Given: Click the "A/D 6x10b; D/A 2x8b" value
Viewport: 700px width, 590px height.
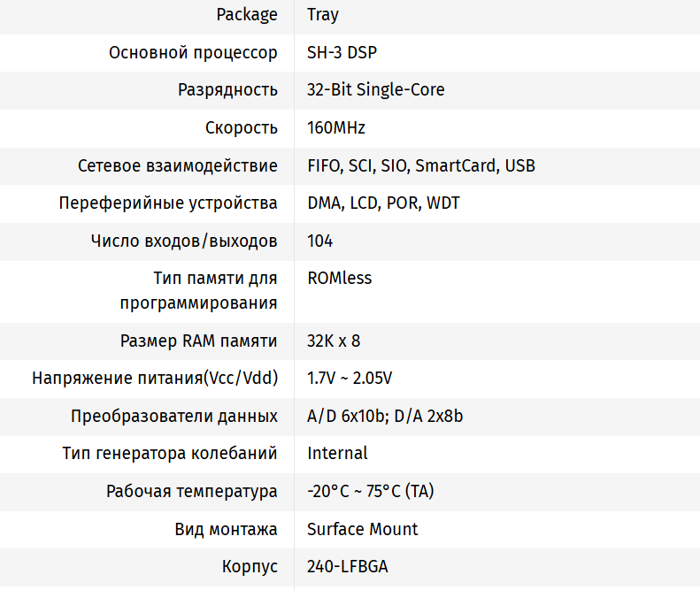Looking at the screenshot, I should tap(385, 417).
